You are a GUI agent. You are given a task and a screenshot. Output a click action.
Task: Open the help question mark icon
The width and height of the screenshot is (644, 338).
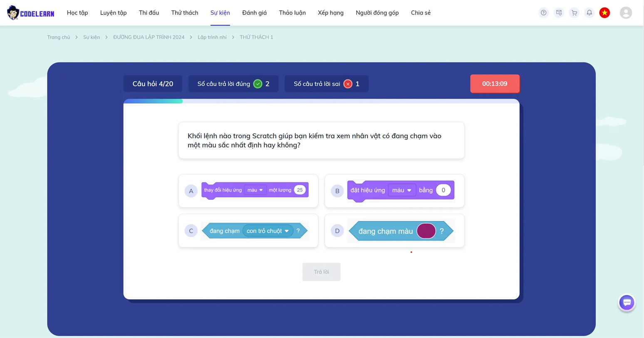point(543,13)
